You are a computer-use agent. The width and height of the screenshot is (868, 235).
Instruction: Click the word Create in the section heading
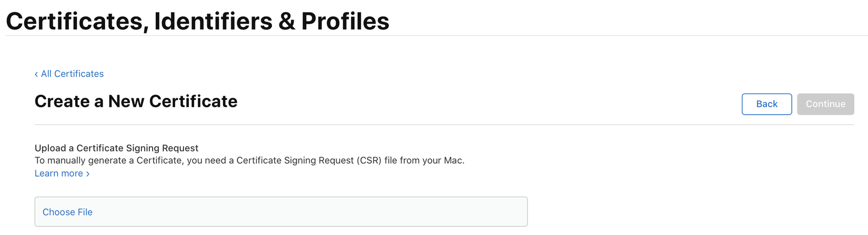[x=62, y=101]
